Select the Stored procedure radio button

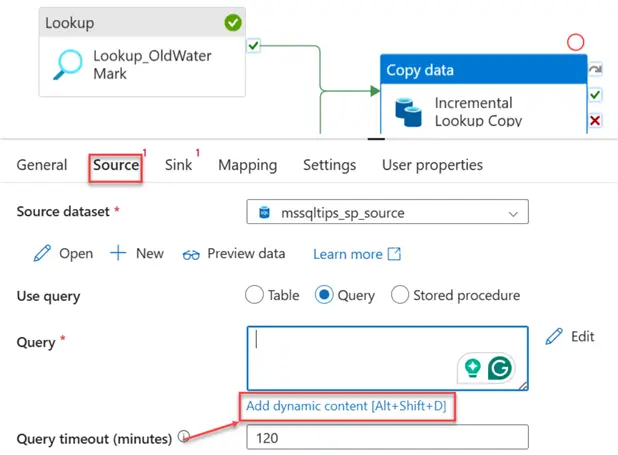(400, 295)
